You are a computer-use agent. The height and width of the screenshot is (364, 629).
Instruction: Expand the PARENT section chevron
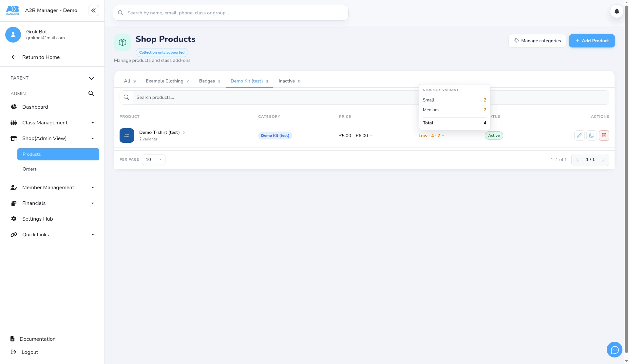(91, 78)
